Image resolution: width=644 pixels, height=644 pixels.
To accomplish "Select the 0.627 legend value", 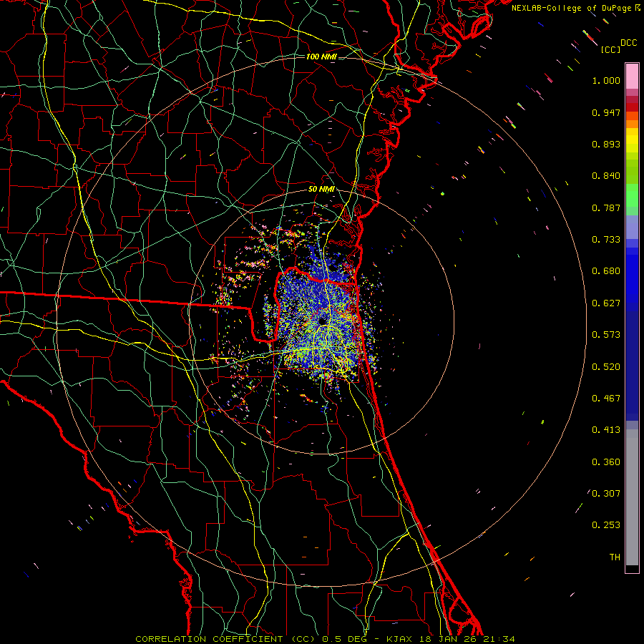I will (606, 303).
